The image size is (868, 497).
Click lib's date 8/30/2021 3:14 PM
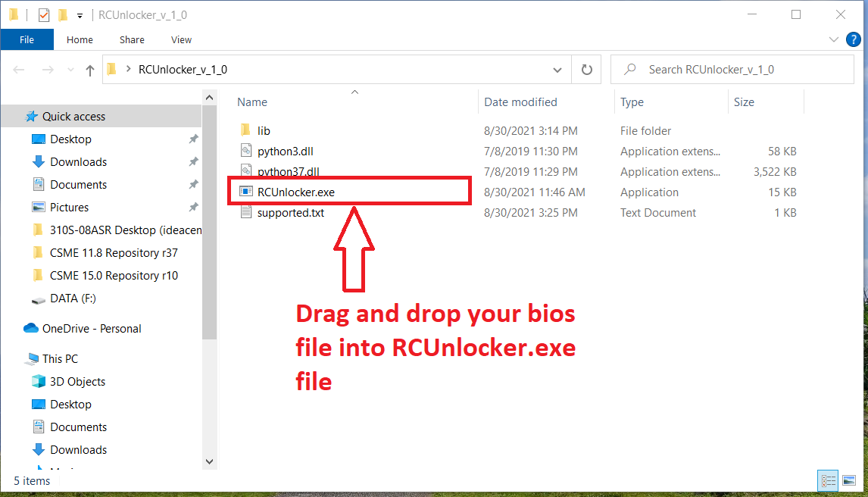tap(530, 131)
